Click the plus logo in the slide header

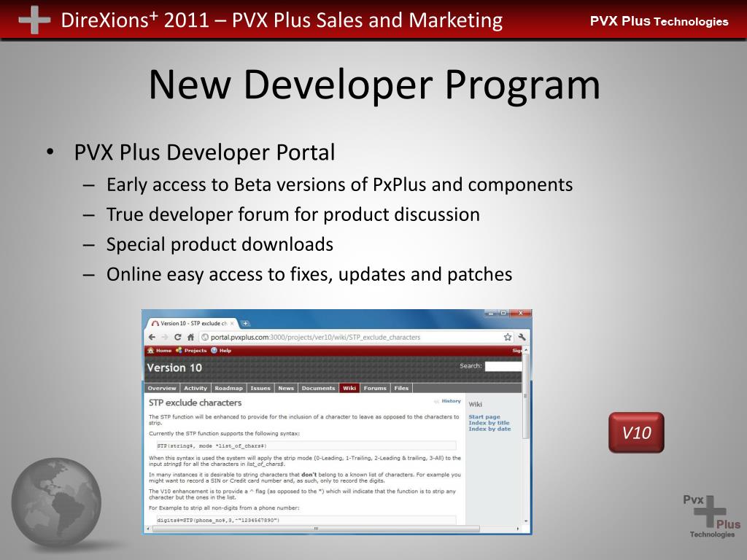point(34,20)
